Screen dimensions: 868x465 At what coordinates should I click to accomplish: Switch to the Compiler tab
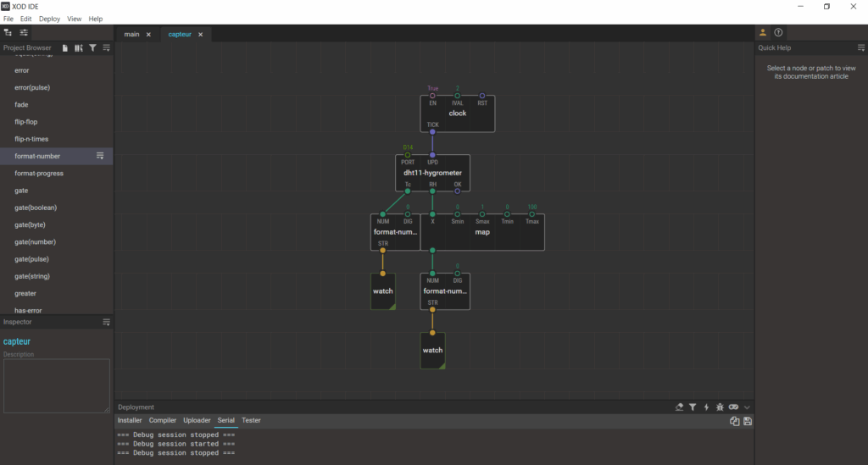click(x=162, y=420)
